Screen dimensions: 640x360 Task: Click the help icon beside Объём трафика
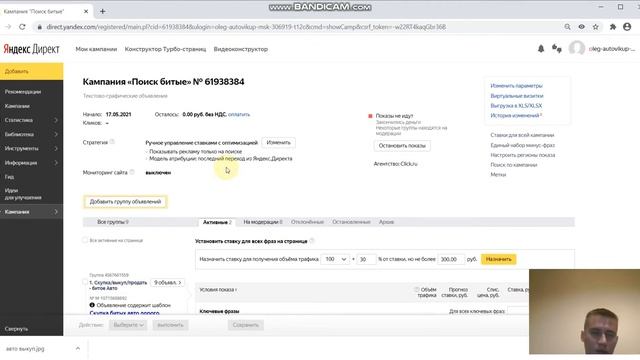coord(416,289)
